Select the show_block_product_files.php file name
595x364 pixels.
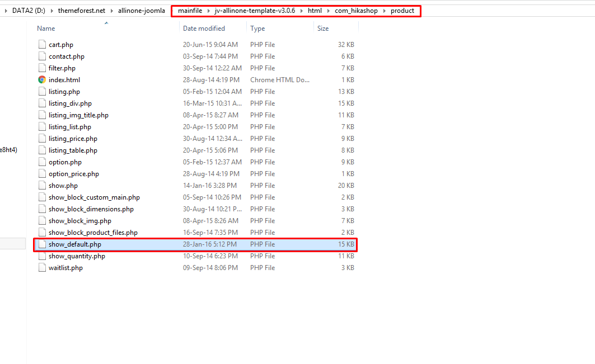93,233
